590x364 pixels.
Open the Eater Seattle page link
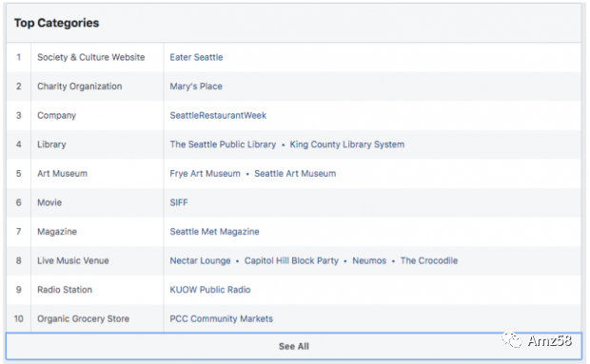(196, 57)
